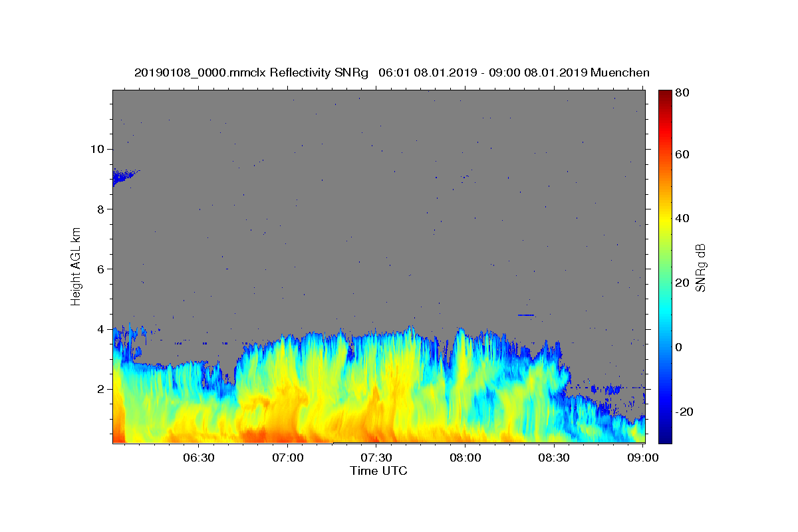Click the 06:30 time tick label
The height and width of the screenshot is (532, 798).
pos(198,458)
